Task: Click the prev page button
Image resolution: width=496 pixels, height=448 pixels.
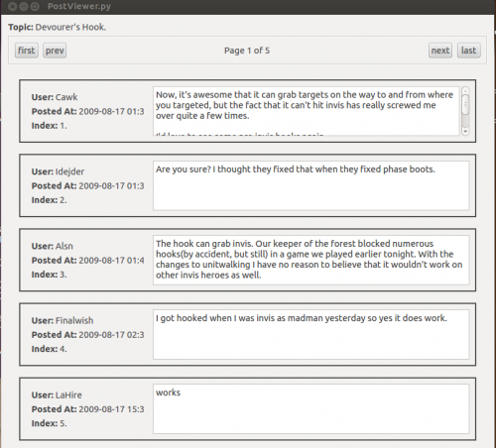Action: [x=55, y=51]
